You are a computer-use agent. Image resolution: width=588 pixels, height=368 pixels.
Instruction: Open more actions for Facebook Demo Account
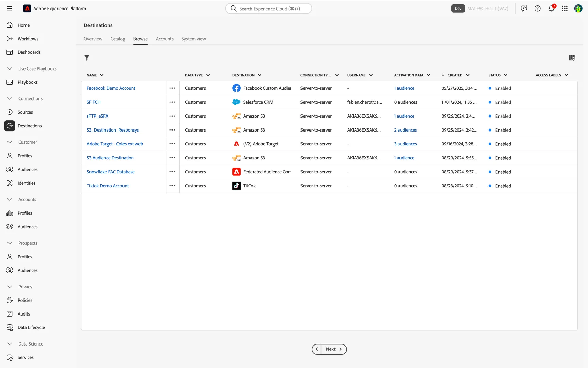pos(172,88)
